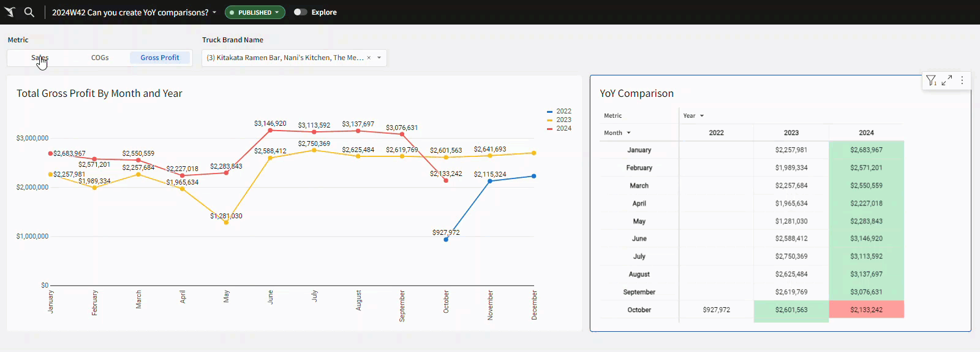The image size is (980, 352).
Task: Expand the Year column dropdown arrow
Action: click(x=702, y=116)
